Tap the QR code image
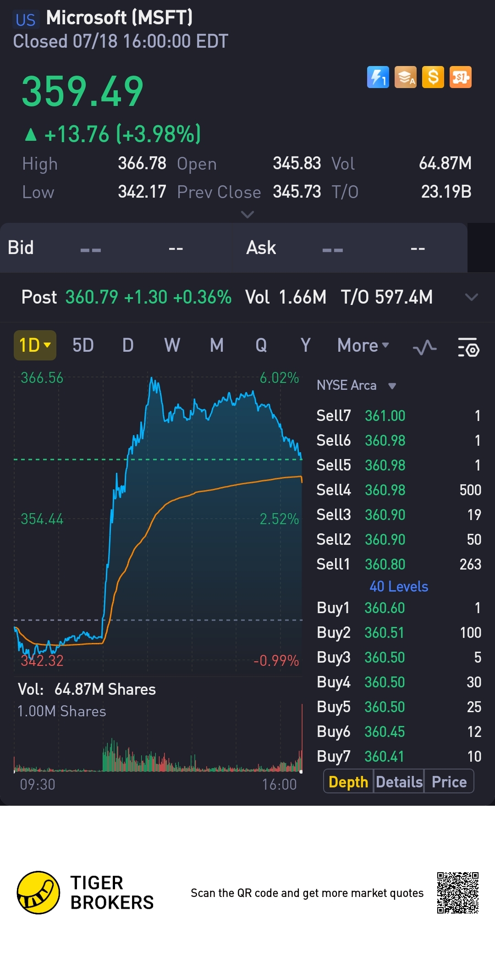This screenshot has width=495, height=980. pos(457,892)
